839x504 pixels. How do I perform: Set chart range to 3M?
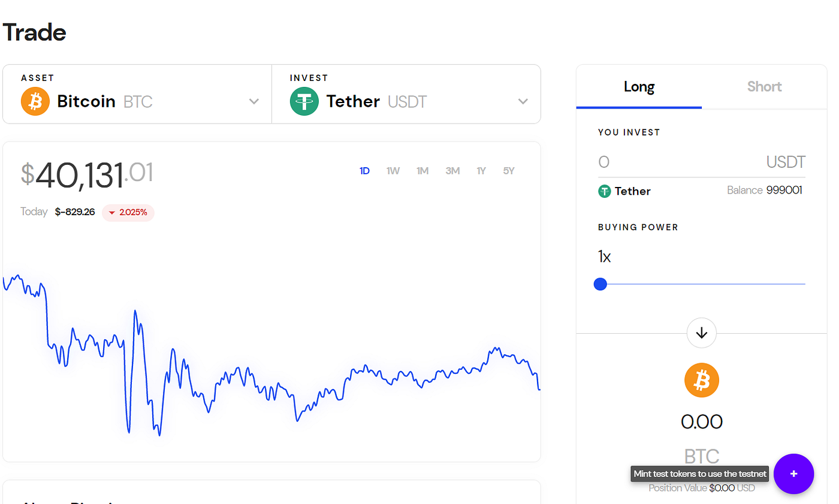(452, 171)
